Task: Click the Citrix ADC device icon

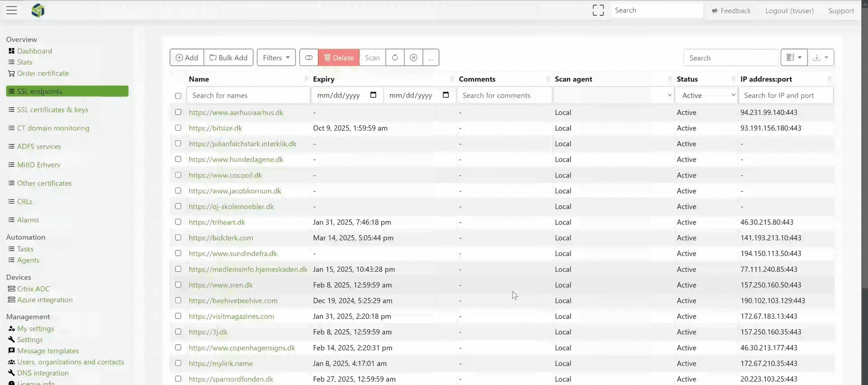Action: coord(12,289)
